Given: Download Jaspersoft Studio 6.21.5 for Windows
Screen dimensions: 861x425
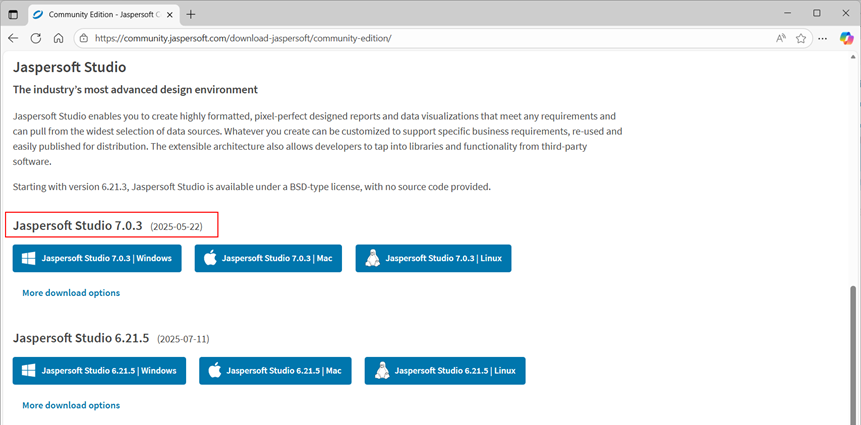Looking at the screenshot, I should pyautogui.click(x=99, y=370).
